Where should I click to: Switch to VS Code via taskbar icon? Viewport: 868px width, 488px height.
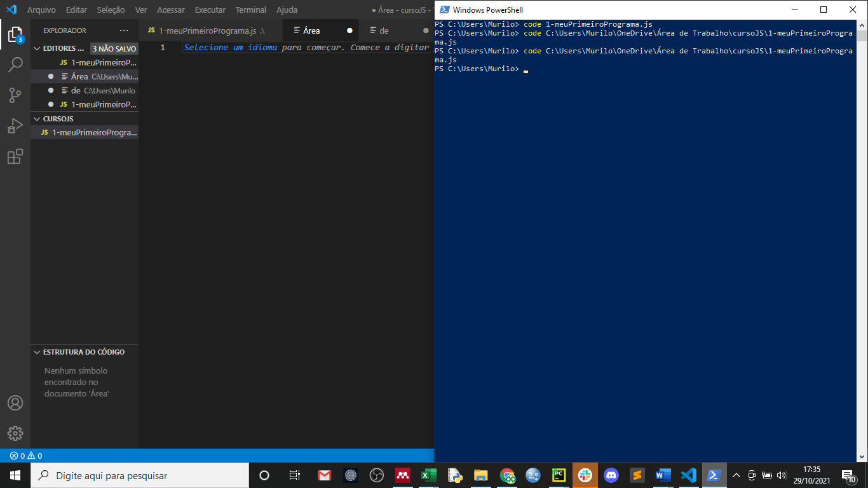click(x=689, y=475)
